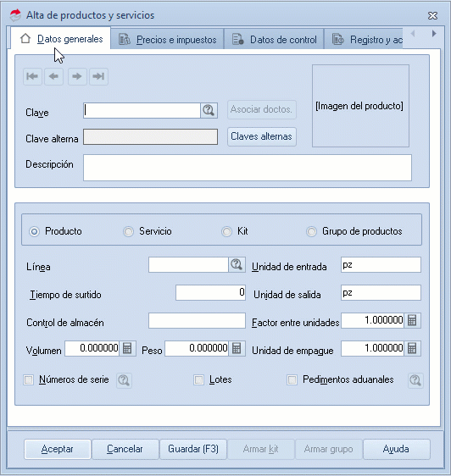Open calculator for Unidad de empaque
The image size is (451, 476).
coord(412,348)
